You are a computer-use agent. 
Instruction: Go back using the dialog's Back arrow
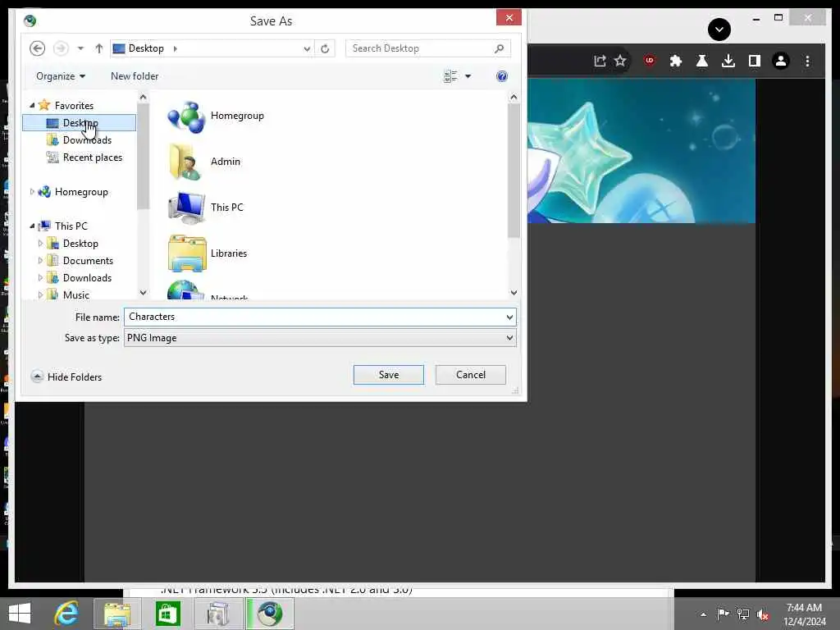(x=37, y=48)
